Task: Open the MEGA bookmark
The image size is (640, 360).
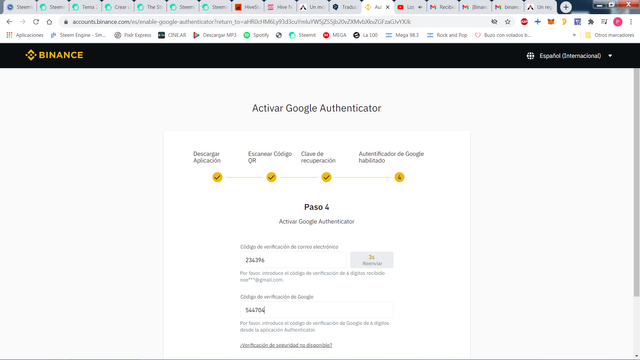Action: pos(334,35)
